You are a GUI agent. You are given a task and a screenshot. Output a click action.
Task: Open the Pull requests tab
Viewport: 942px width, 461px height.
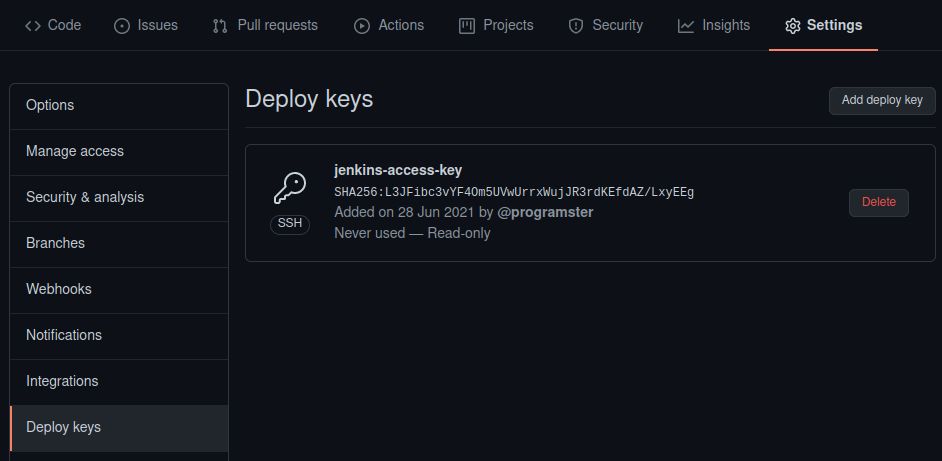click(x=277, y=26)
